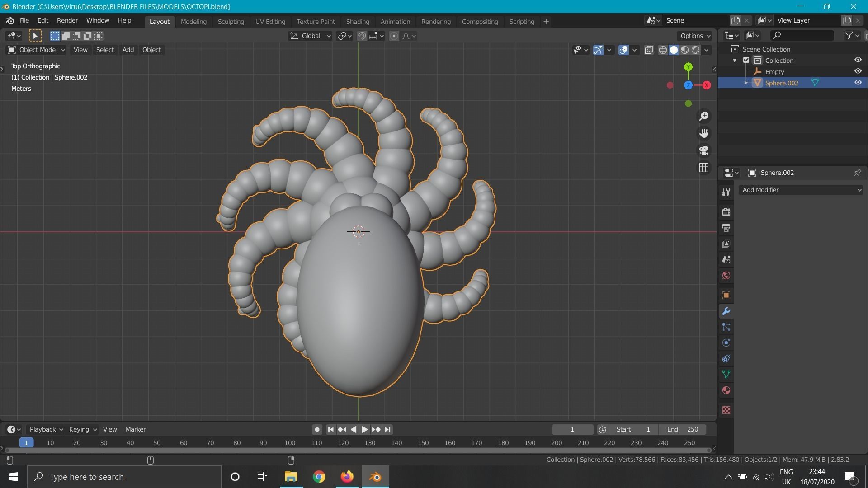Viewport: 868px width, 488px height.
Task: Hide Sphere.002 in viewport
Action: (858, 83)
